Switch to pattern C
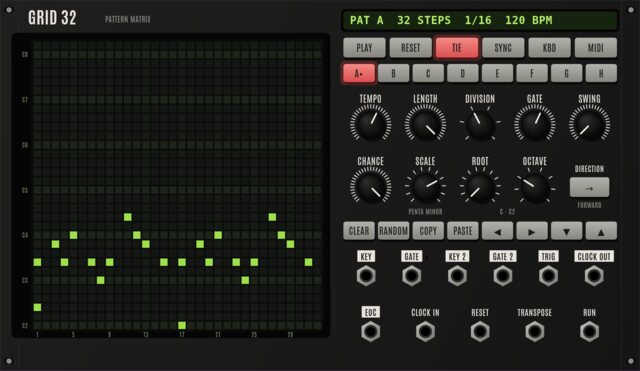The height and width of the screenshot is (371, 640). (x=428, y=73)
